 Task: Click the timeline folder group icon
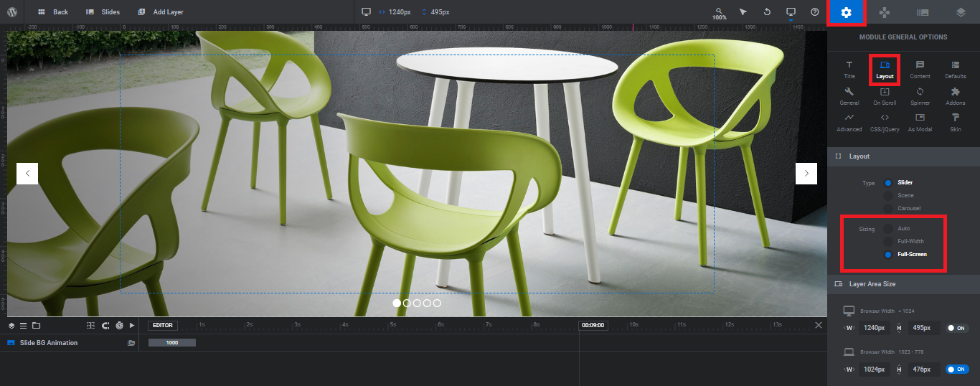[36, 326]
